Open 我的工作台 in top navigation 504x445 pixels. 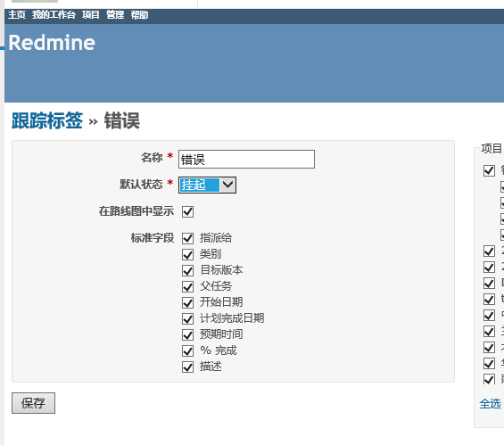[54, 15]
